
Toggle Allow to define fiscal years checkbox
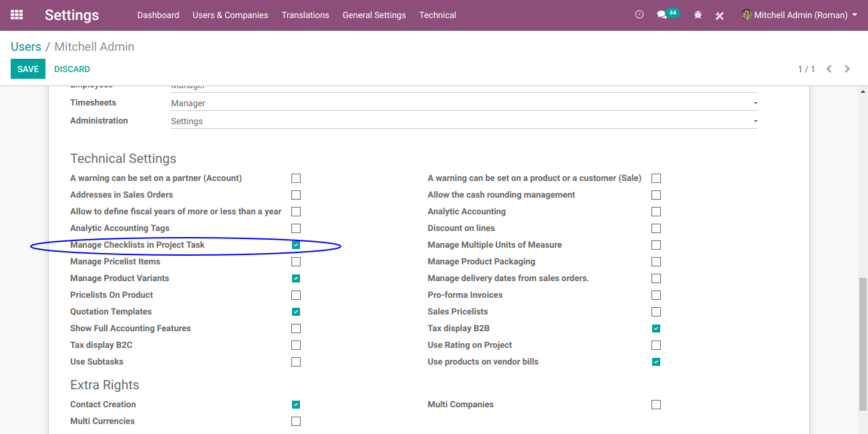point(296,212)
